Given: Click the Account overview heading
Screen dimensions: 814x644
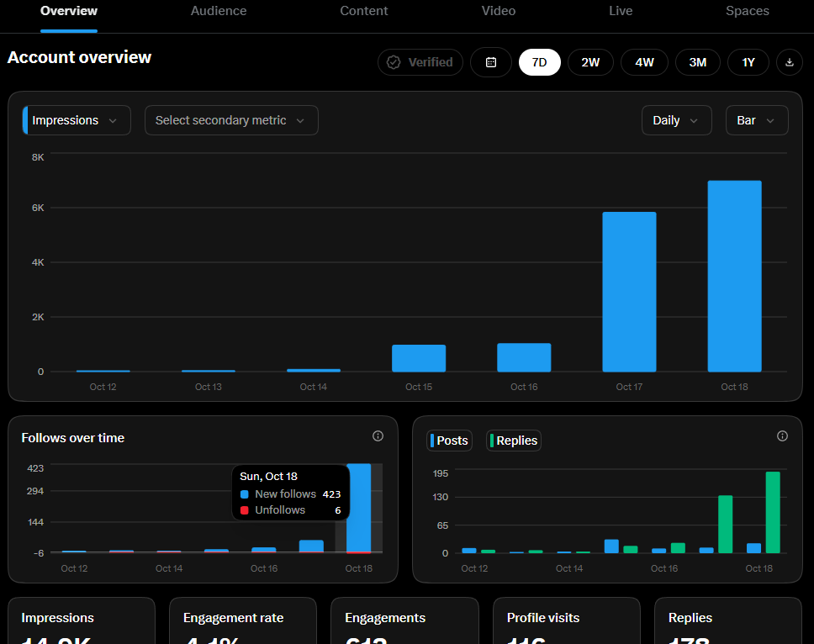Looking at the screenshot, I should coord(79,57).
